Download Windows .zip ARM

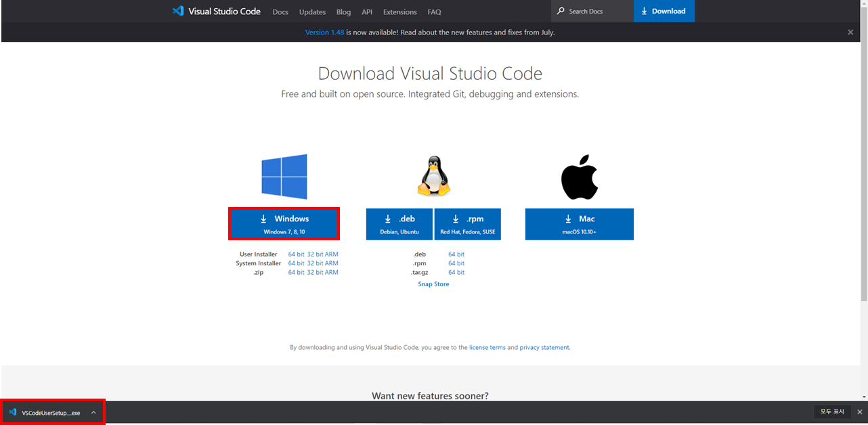coord(331,272)
